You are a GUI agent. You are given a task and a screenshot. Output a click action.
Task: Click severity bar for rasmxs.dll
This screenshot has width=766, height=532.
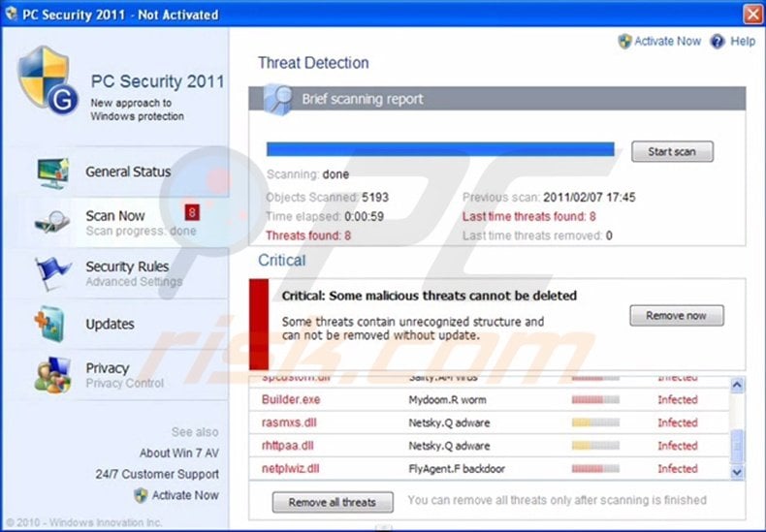coord(595,422)
